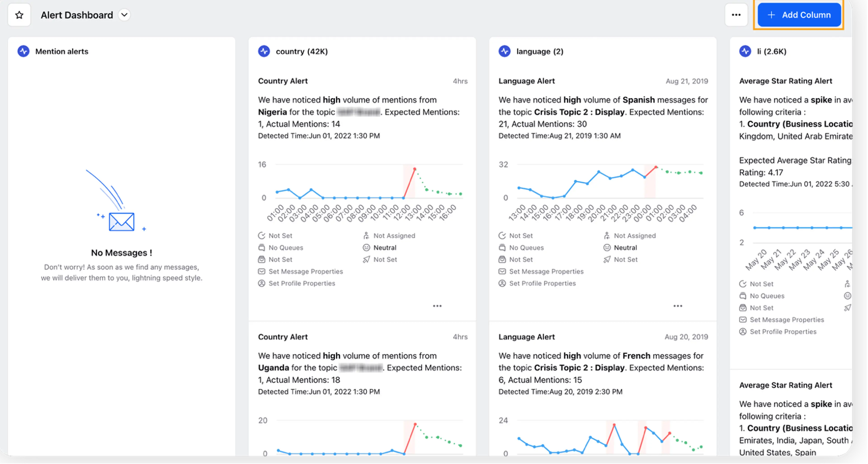Open the dashboard three-dot options menu

(x=736, y=15)
